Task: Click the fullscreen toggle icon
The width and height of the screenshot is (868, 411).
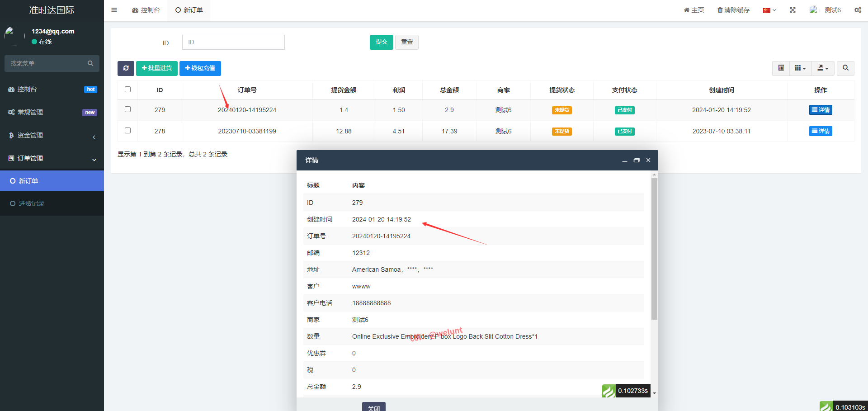Action: pos(793,10)
